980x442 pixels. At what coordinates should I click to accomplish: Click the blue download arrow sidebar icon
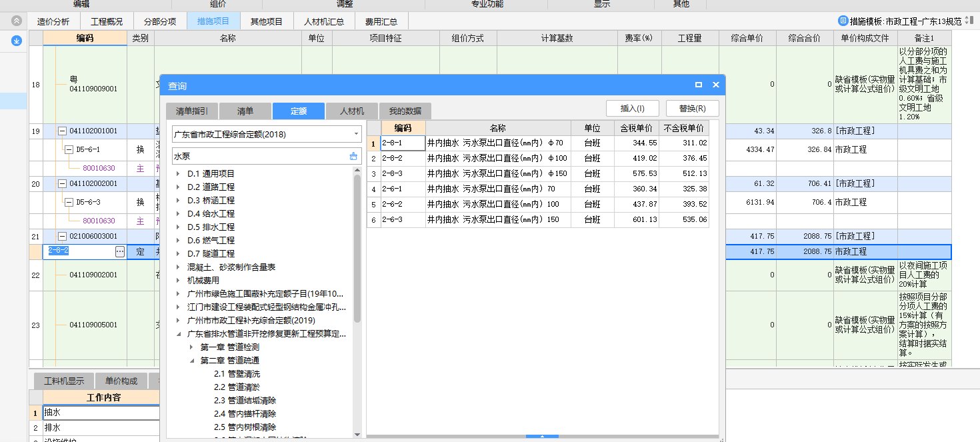(17, 41)
